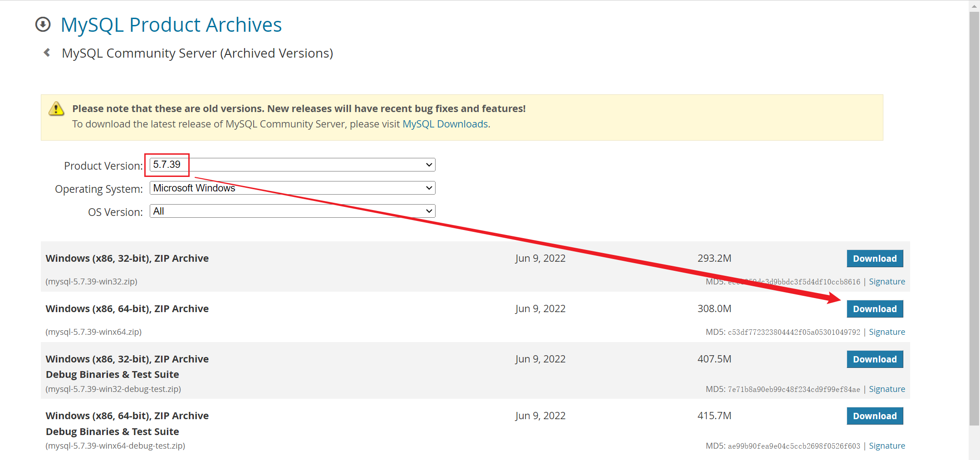Click the filename (mysql-5.7.39-win32-debug-test.zip)
This screenshot has width=980, height=460.
(113, 389)
